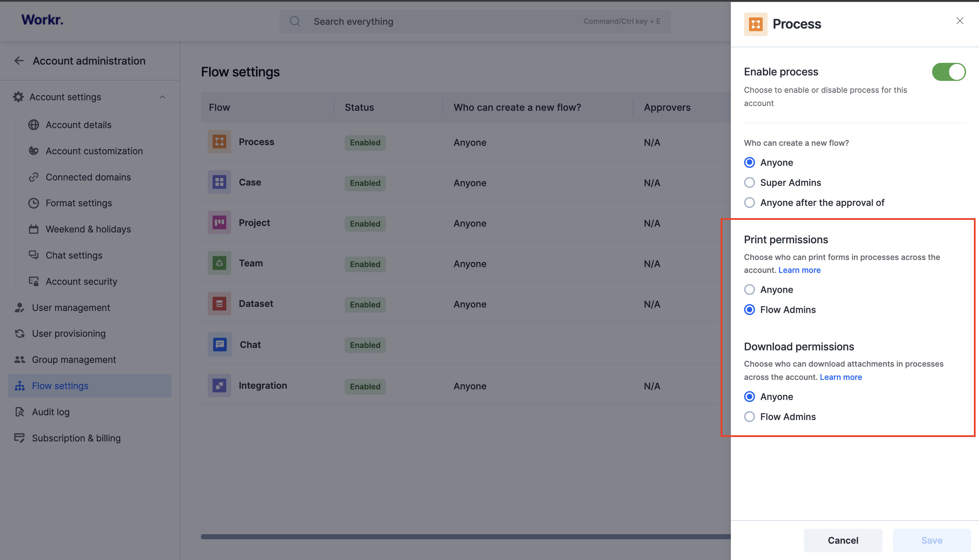Click the calendar icon for Weekend & holidays
The height and width of the screenshot is (560, 979).
point(34,229)
